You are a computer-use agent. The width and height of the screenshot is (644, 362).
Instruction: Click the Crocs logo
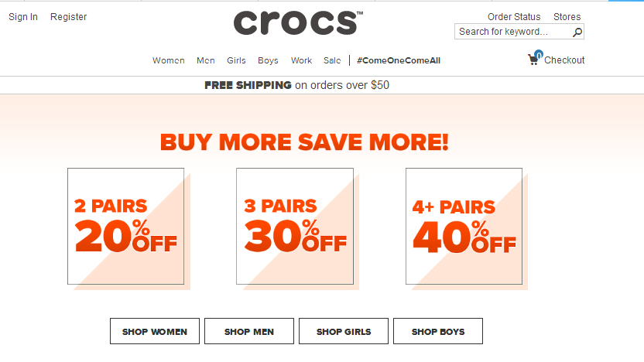298,23
